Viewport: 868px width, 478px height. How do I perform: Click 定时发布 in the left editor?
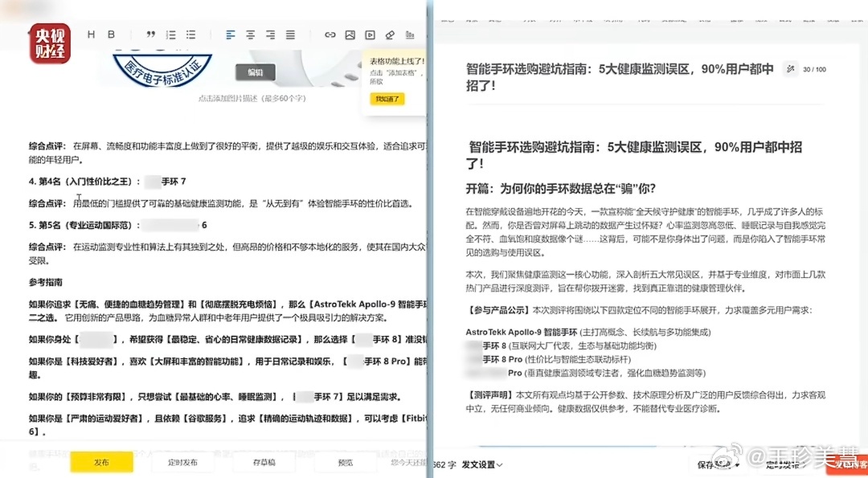182,463
